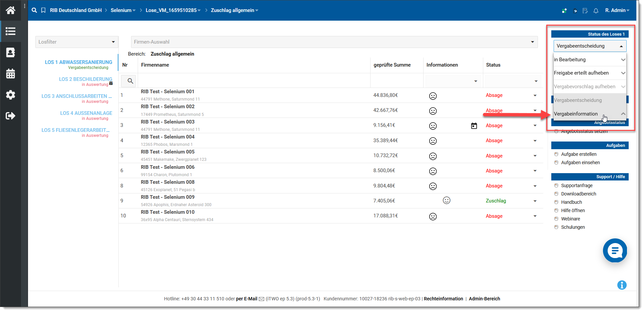Open the status arrow for Selenium 001
Viewport: 644px width, 312px height.
(x=535, y=96)
